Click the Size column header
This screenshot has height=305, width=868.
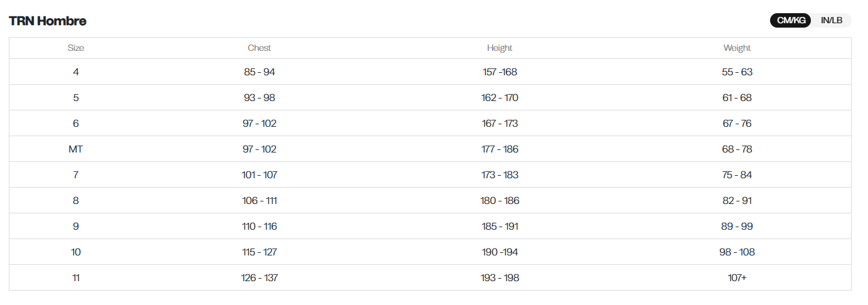[x=76, y=48]
